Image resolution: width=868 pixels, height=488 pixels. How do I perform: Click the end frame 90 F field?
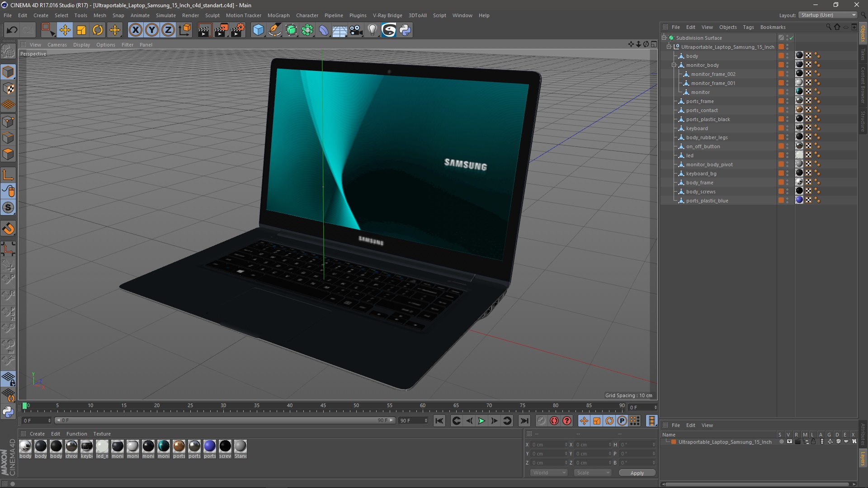tap(413, 421)
